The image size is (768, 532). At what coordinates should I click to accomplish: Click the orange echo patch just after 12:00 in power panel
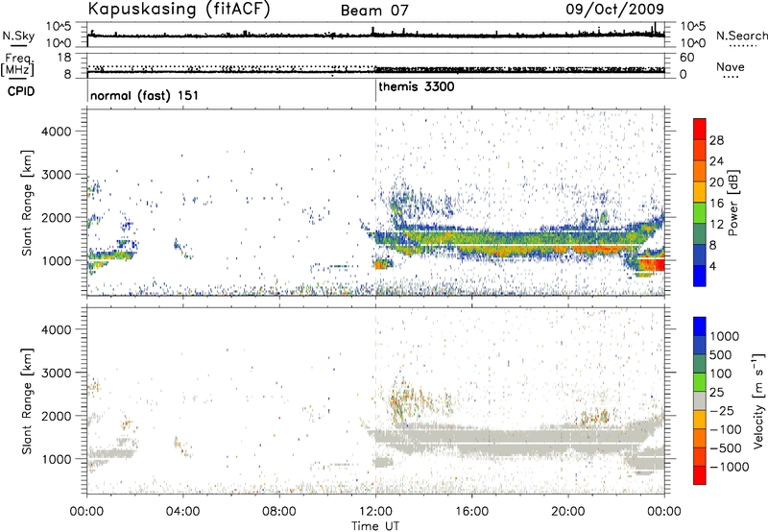(381, 264)
